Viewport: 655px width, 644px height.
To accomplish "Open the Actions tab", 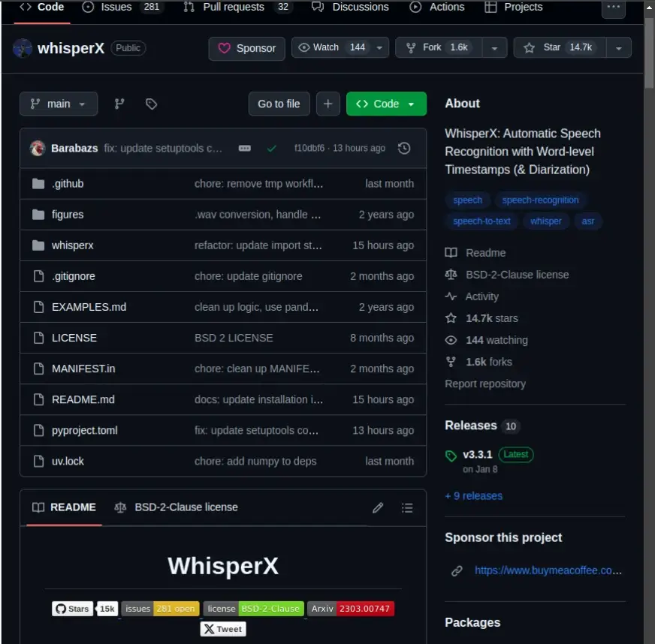I will pyautogui.click(x=437, y=7).
